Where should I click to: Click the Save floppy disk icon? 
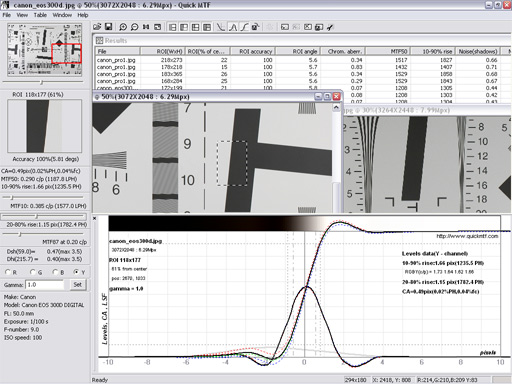(108, 27)
